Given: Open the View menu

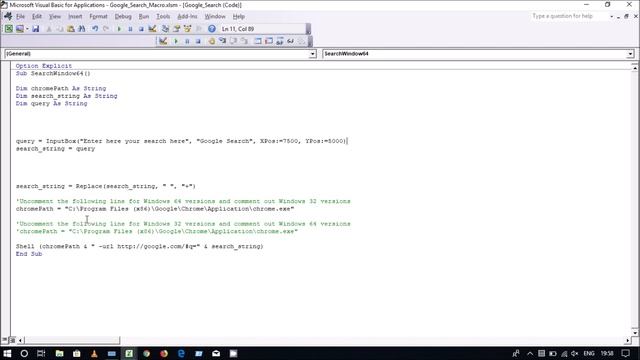Looking at the screenshot, I should coord(55,16).
